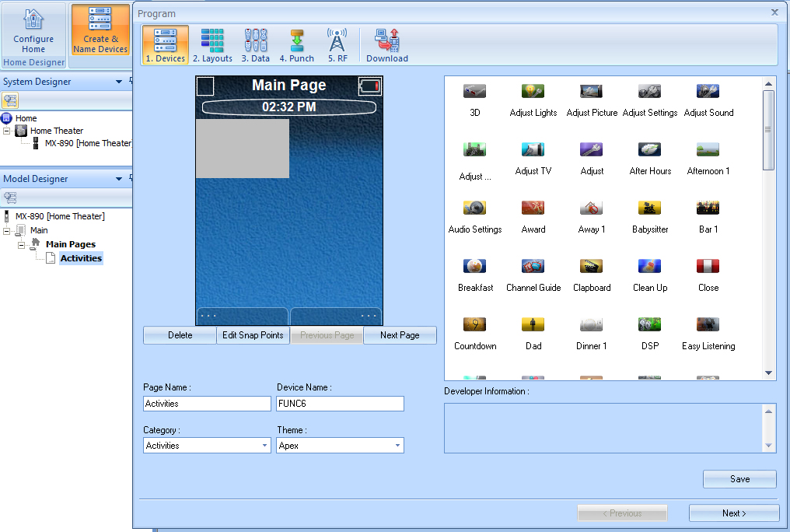Screen dimensions: 790x532
Task: Collapse the Home Theater tree node
Action: coord(8,131)
